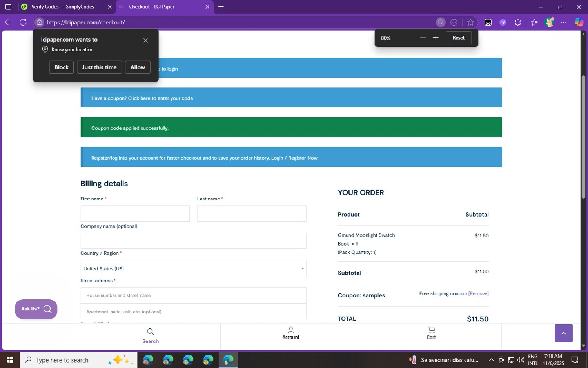
Task: Reset page zoom level
Action: [x=459, y=38]
